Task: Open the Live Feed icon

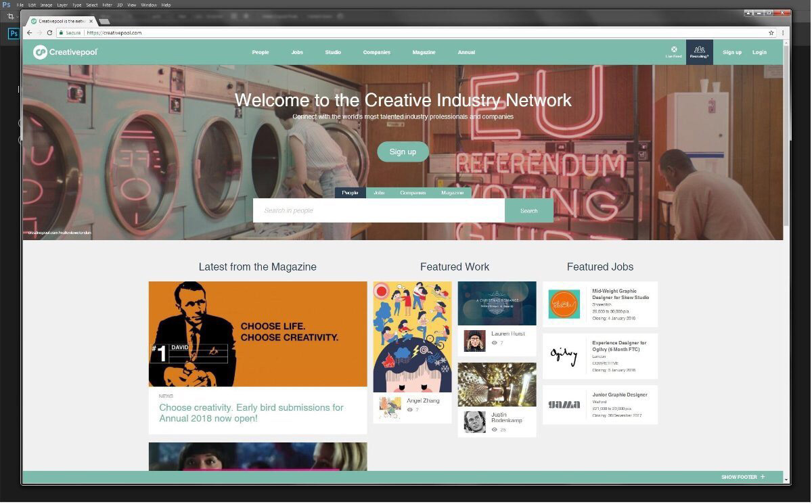Action: click(673, 52)
